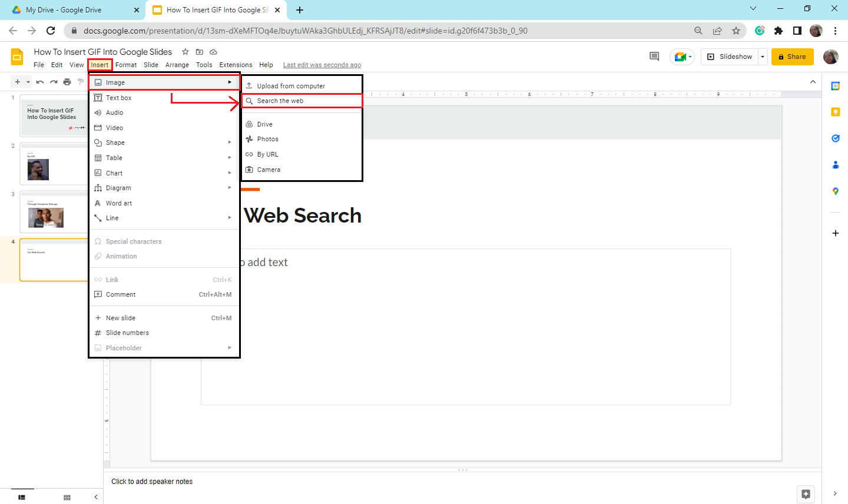
Task: Open the Insert menu
Action: pos(100,65)
